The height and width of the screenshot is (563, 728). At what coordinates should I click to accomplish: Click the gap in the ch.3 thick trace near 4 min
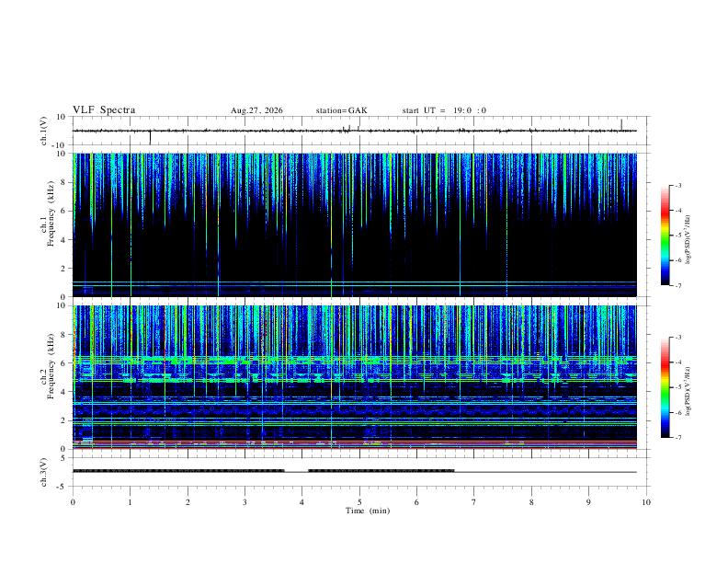click(296, 472)
